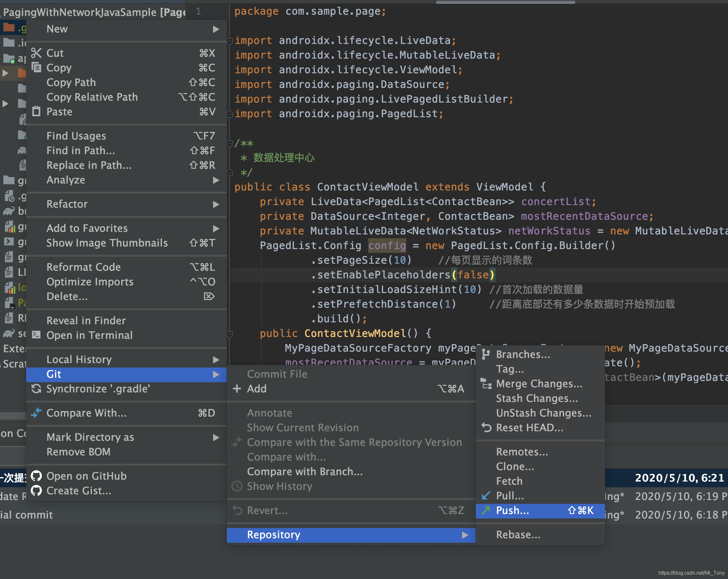Click the GitHub icon beside Create Gist
The image size is (728, 579).
tap(36, 490)
